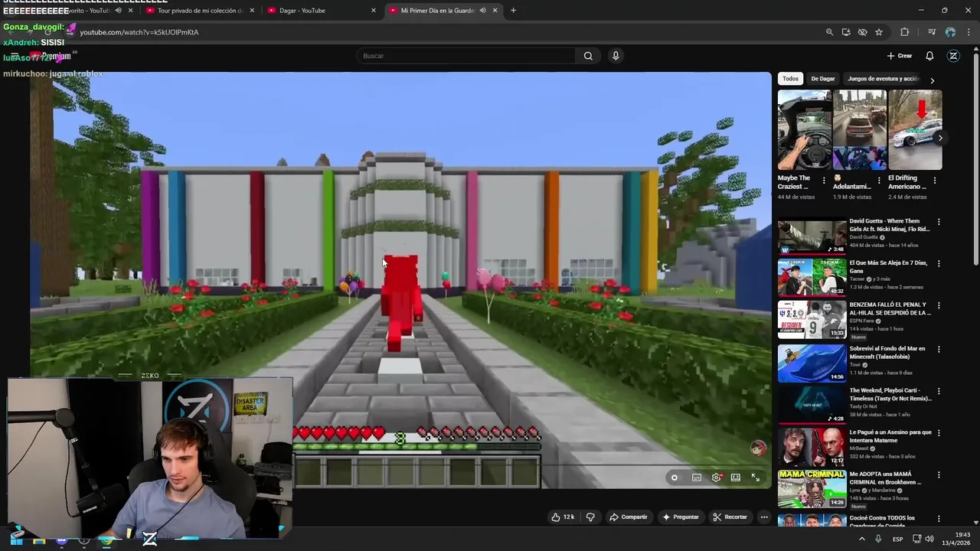Mute the first YouTube tab's audio icon
The height and width of the screenshot is (551, 980).
118,11
